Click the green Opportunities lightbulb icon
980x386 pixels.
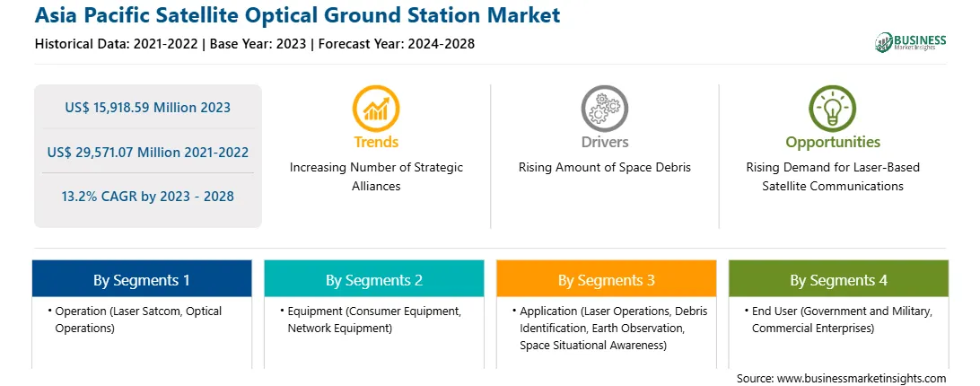[833, 109]
